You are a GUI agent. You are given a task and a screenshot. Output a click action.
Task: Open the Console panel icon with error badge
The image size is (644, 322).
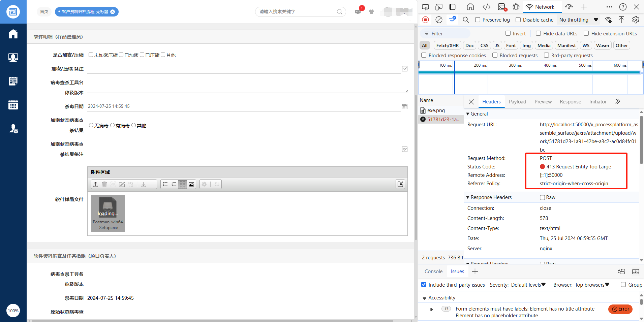(502, 7)
